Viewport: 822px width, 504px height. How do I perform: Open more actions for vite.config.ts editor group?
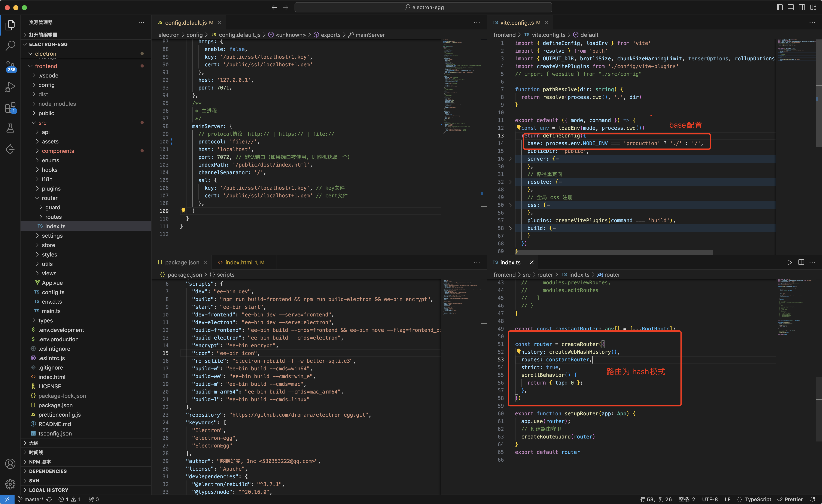(812, 22)
